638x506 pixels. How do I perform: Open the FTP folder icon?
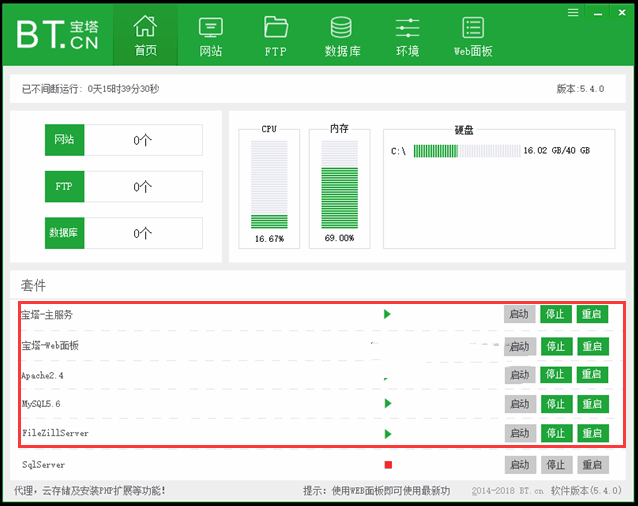click(275, 35)
